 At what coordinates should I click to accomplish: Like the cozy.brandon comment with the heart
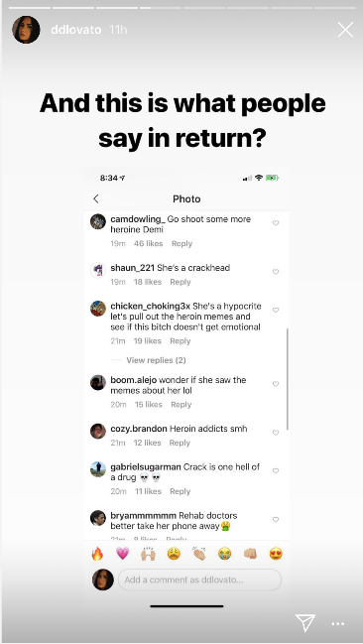click(x=276, y=433)
